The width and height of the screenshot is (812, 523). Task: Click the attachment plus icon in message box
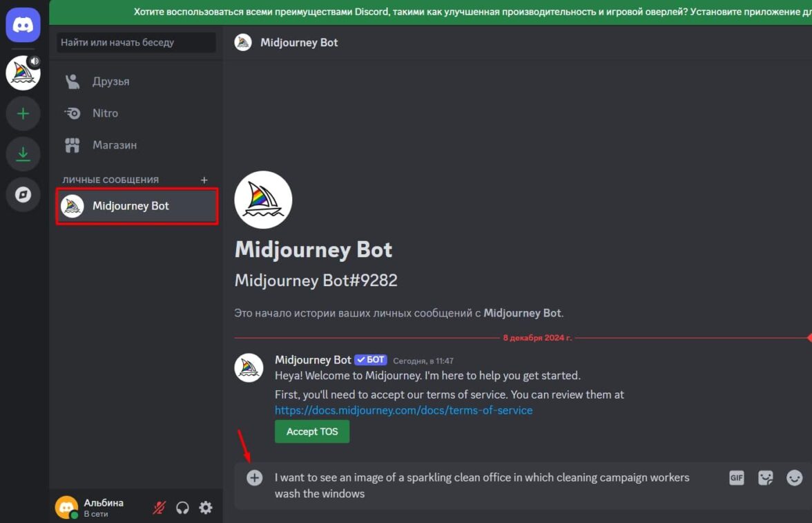(x=254, y=477)
